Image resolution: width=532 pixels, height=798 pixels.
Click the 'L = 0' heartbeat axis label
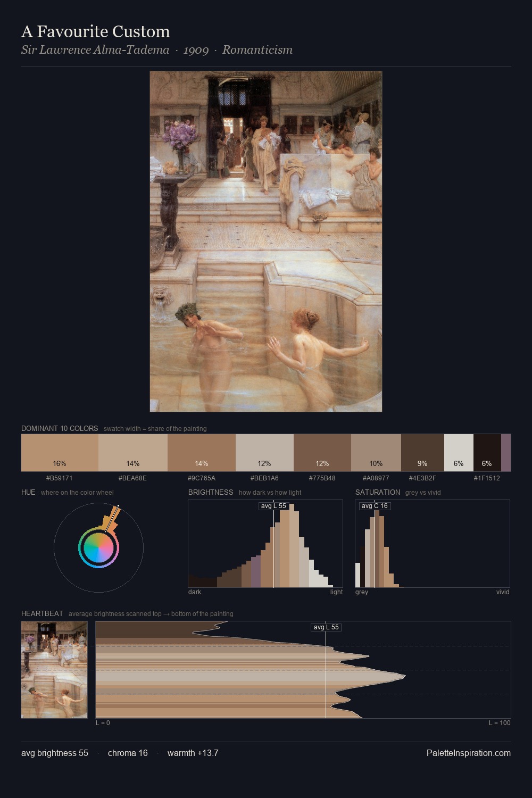coord(103,723)
